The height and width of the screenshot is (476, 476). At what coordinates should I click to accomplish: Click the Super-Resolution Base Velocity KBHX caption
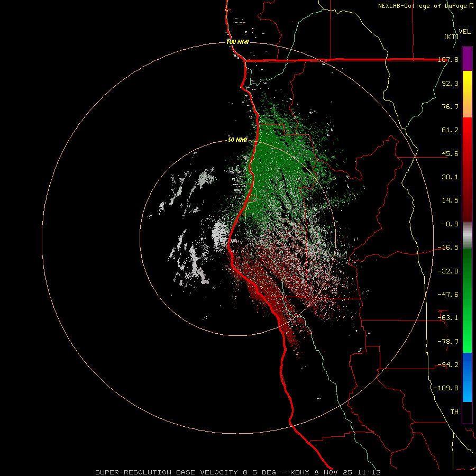pyautogui.click(x=238, y=472)
